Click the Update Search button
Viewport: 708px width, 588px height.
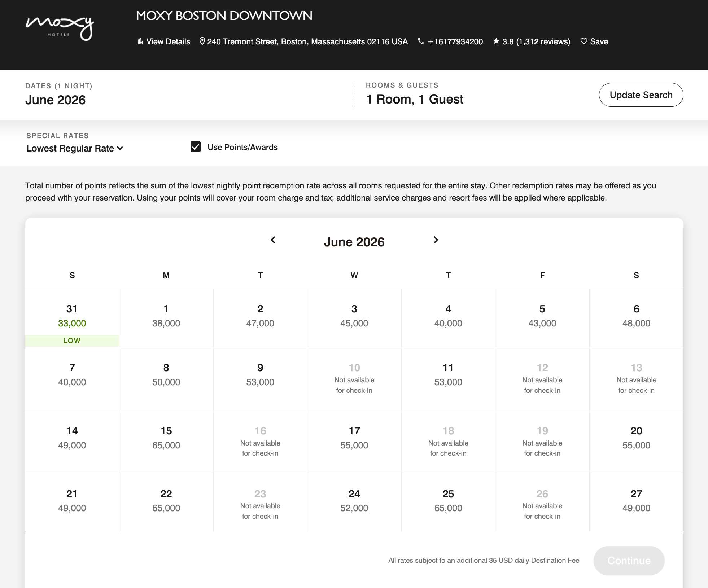(641, 95)
